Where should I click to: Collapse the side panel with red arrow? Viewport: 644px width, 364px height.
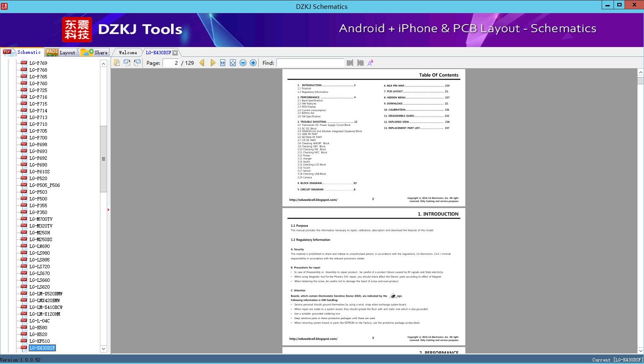coord(108,209)
